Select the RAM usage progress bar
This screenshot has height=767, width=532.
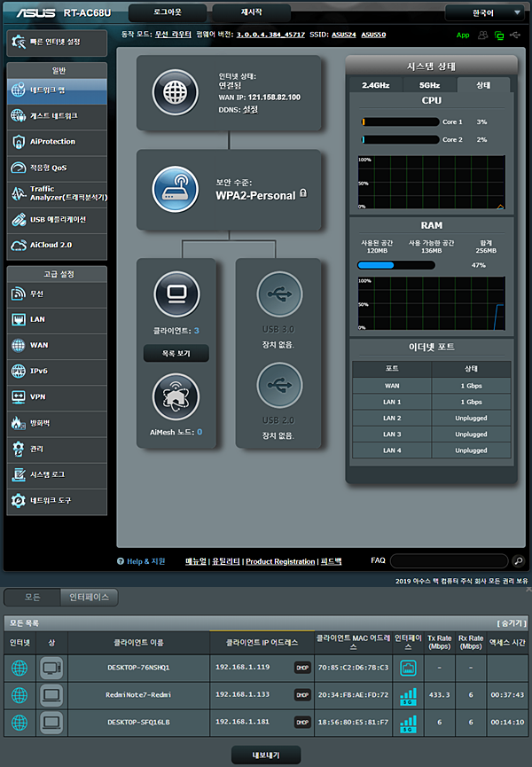396,265
